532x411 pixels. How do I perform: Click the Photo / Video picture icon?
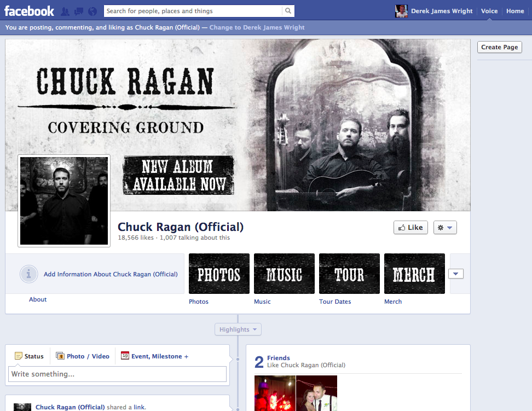[60, 356]
